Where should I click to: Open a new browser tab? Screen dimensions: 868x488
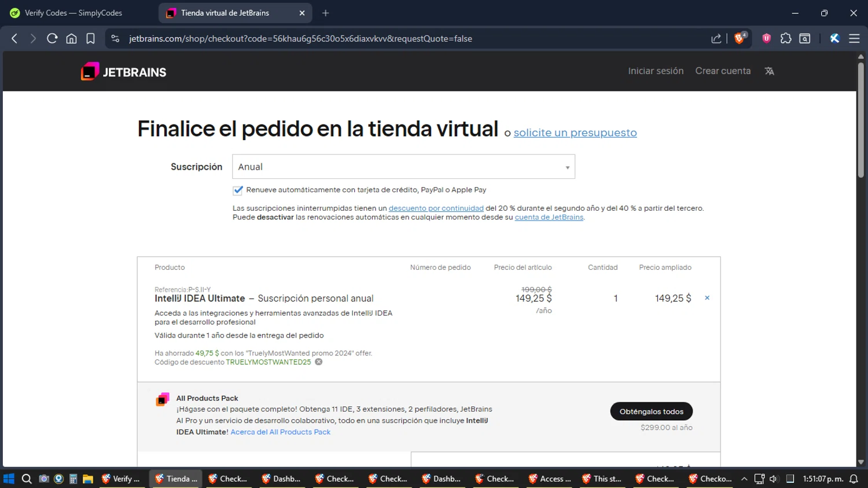coord(326,13)
